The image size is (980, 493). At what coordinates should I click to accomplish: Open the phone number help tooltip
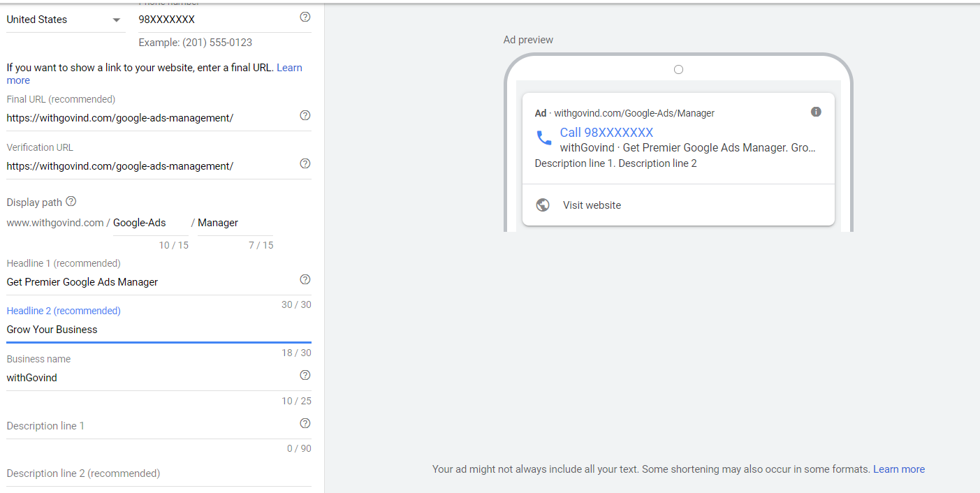click(305, 17)
